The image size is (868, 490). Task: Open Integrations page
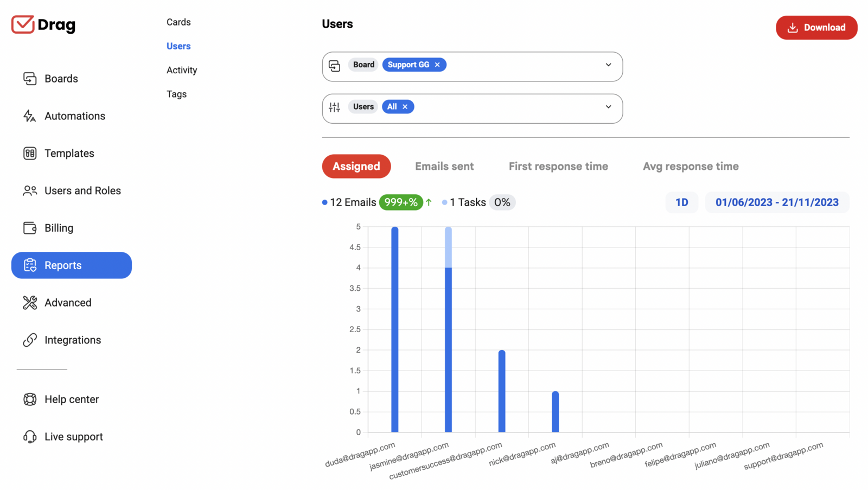click(73, 340)
